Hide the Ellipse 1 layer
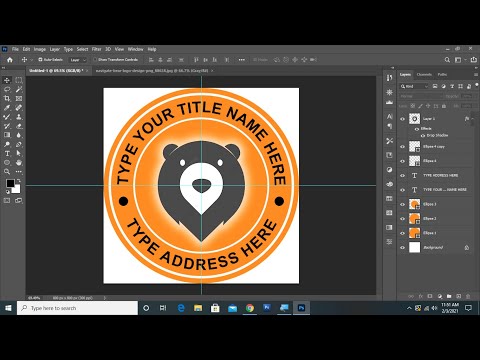This screenshot has height=360, width=480. coord(403,233)
